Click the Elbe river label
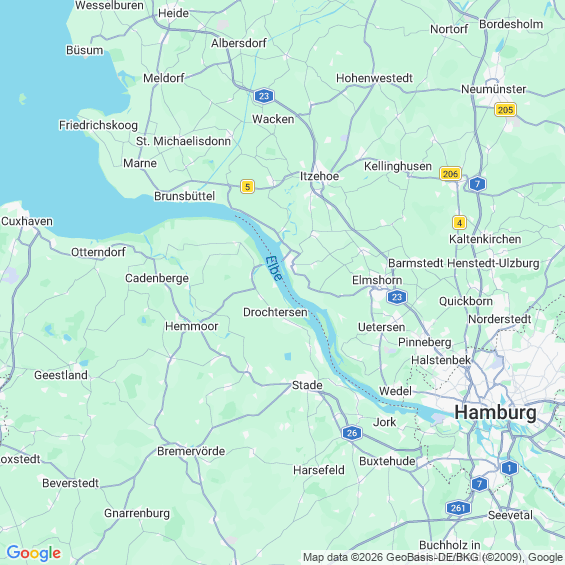The height and width of the screenshot is (565, 565). point(274,268)
